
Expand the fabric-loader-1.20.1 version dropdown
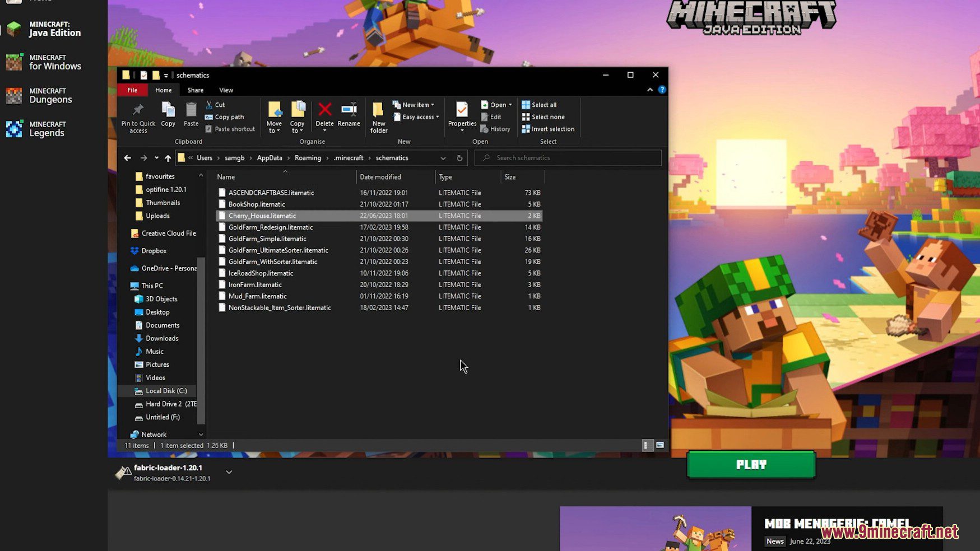click(x=229, y=472)
